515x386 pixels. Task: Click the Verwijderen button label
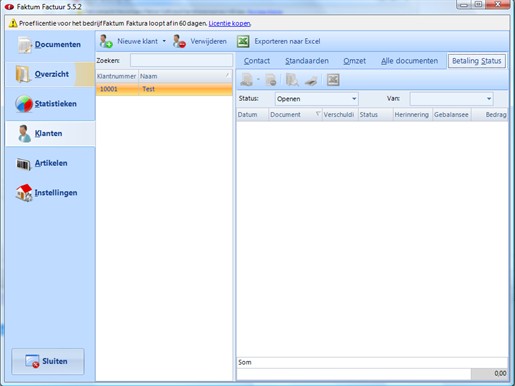pos(208,41)
